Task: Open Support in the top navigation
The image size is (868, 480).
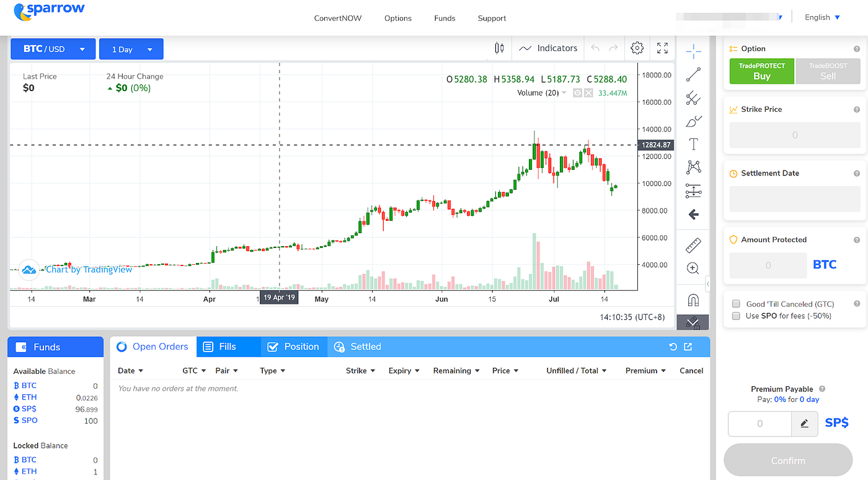Action: point(492,18)
